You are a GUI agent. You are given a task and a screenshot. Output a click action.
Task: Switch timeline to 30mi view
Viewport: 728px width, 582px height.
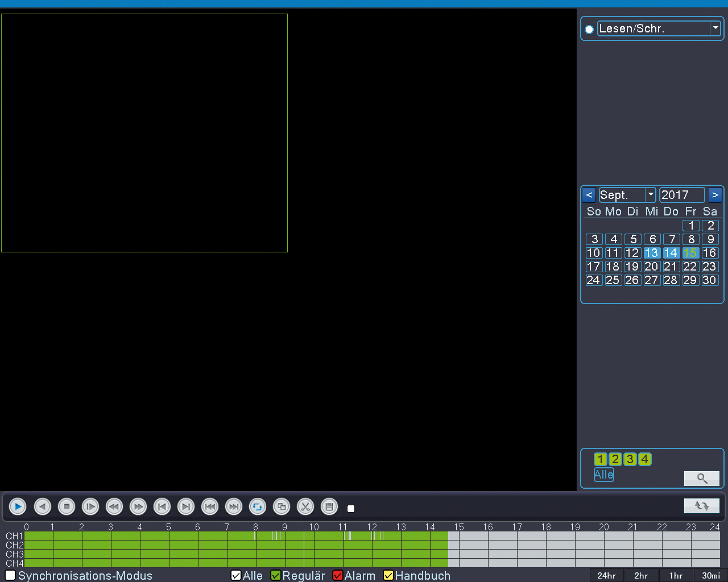pos(711,575)
